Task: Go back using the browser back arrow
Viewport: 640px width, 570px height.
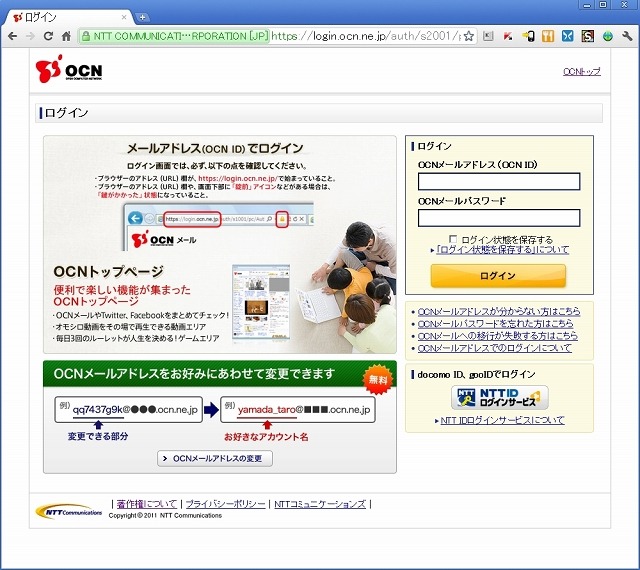Action: 12,36
